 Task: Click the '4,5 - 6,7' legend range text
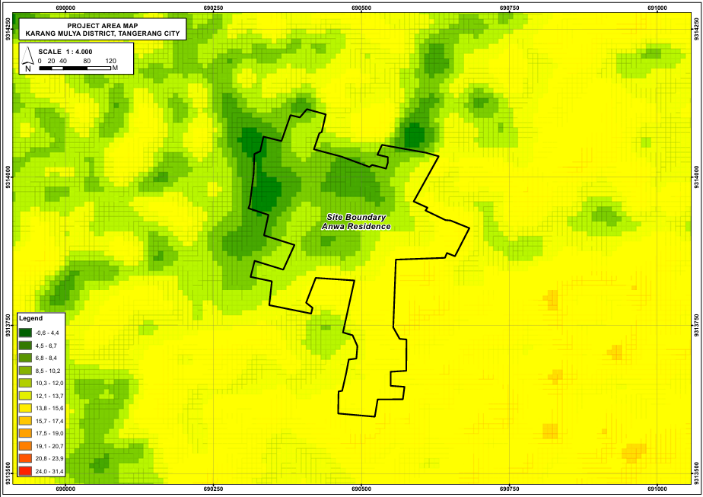click(46, 346)
